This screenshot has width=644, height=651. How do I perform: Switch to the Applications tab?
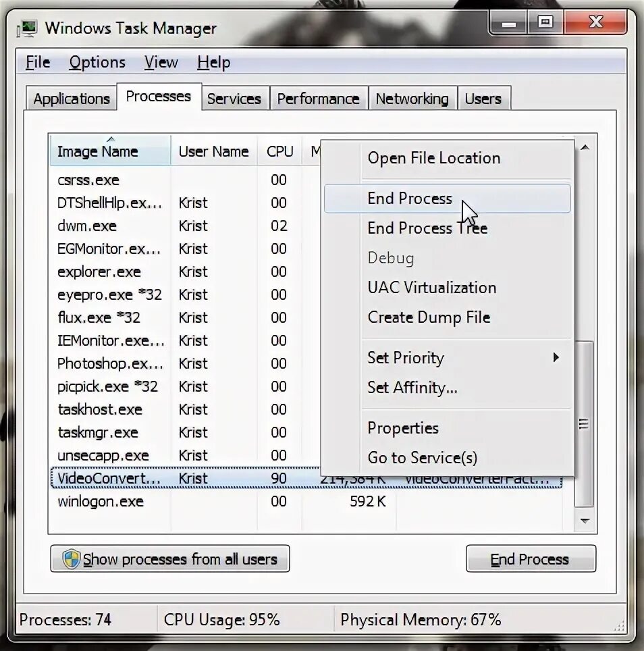pyautogui.click(x=72, y=99)
